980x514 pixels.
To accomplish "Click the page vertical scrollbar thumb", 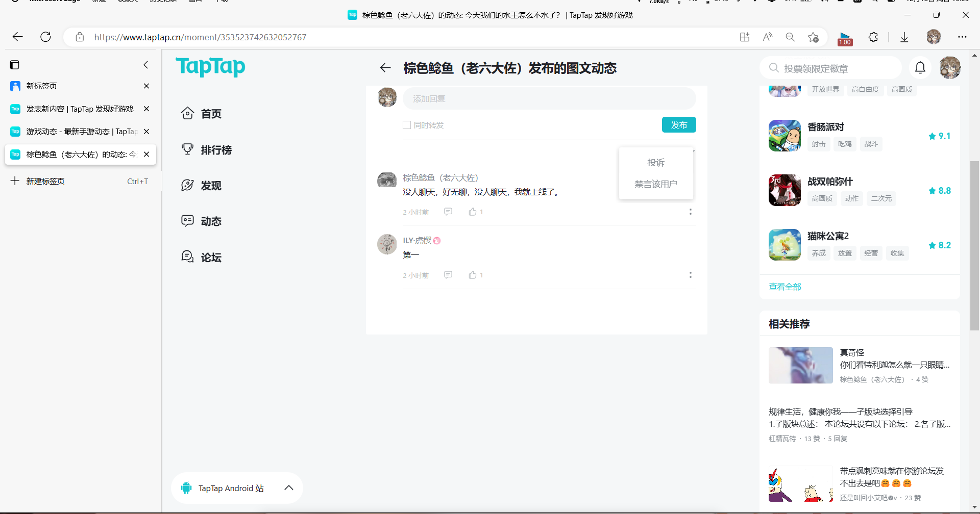I will 974,245.
